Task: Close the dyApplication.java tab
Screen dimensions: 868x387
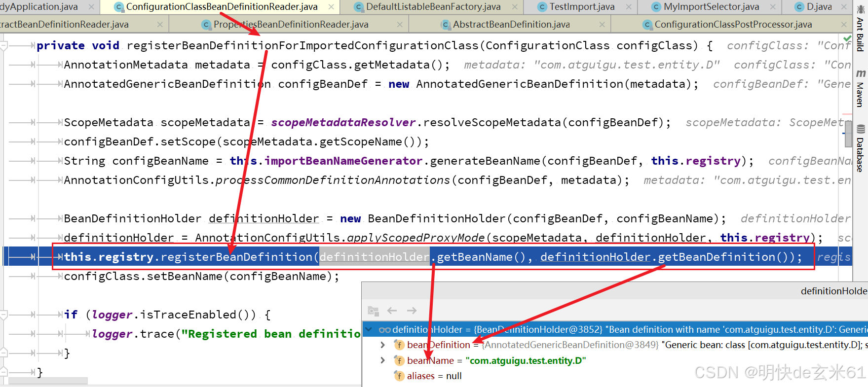Action: pos(91,7)
